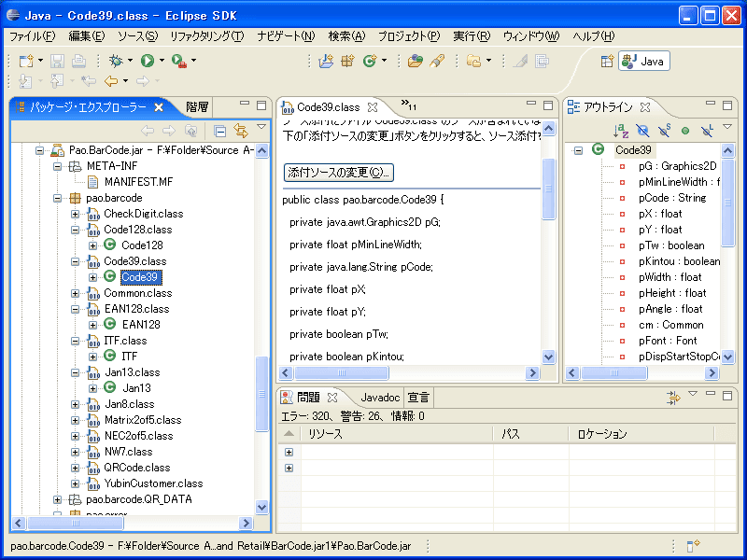747x560 pixels.
Task: Expand the CheckDigit.class tree node
Action: point(76,214)
